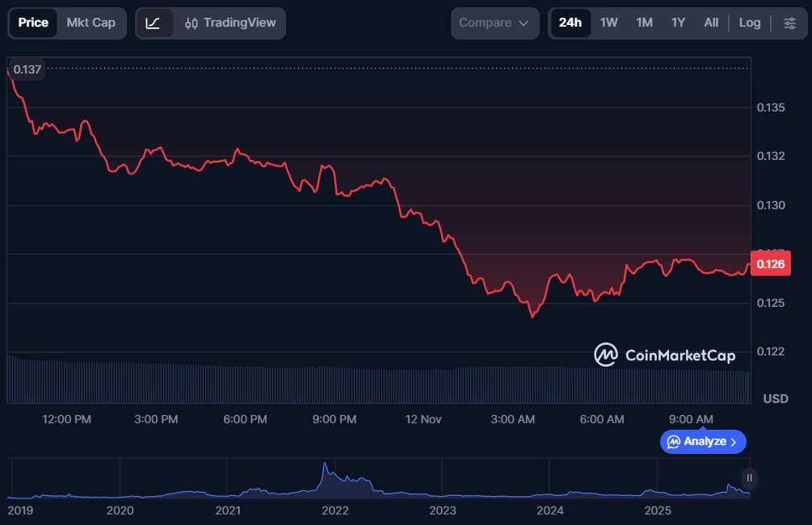
Task: Select the line chart icon
Action: click(154, 23)
